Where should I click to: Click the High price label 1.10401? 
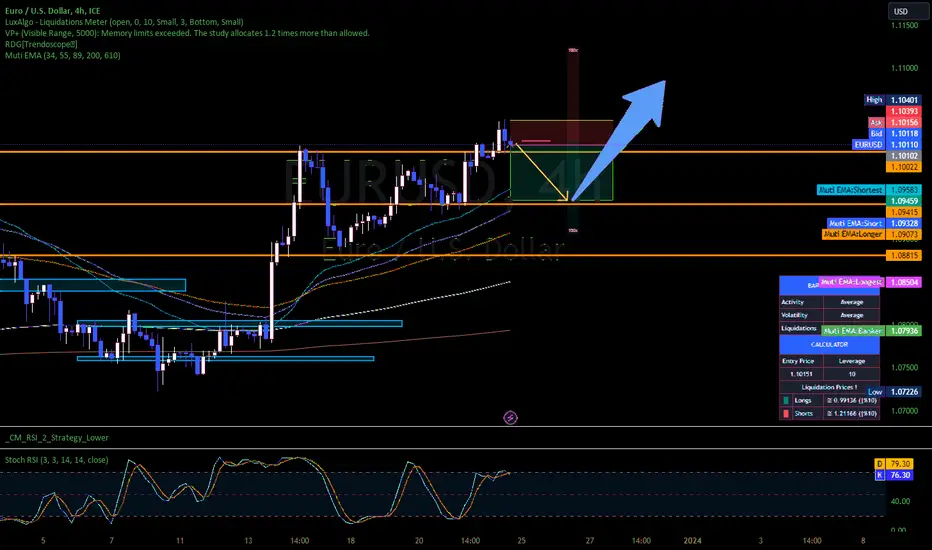tap(892, 100)
